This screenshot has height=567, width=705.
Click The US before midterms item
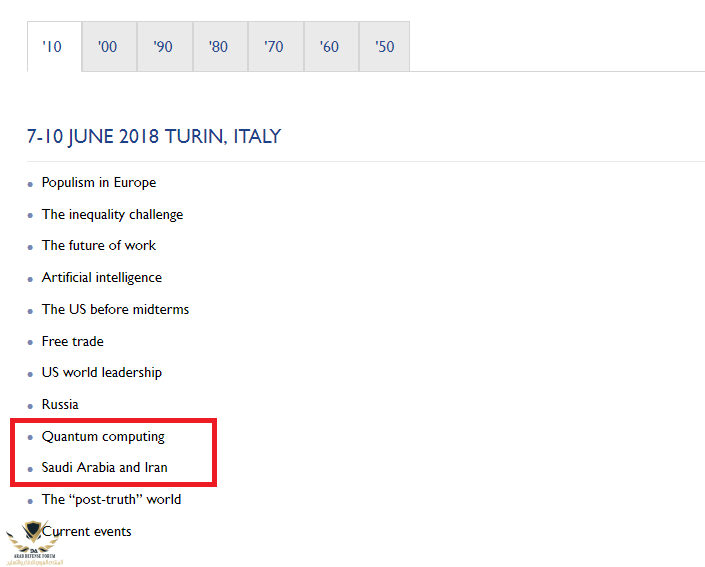(115, 310)
